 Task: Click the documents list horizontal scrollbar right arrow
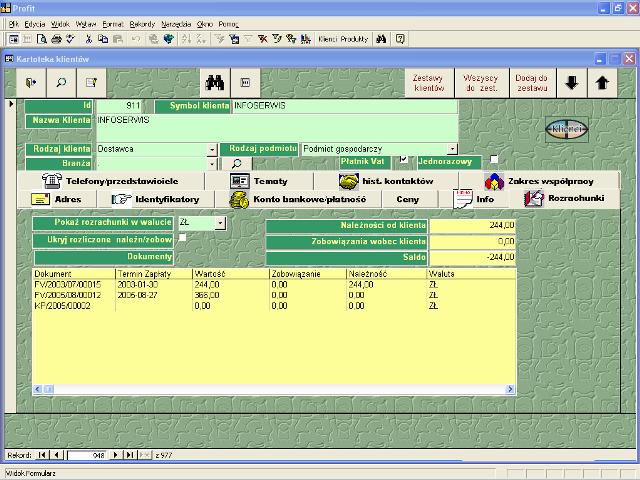coord(510,389)
